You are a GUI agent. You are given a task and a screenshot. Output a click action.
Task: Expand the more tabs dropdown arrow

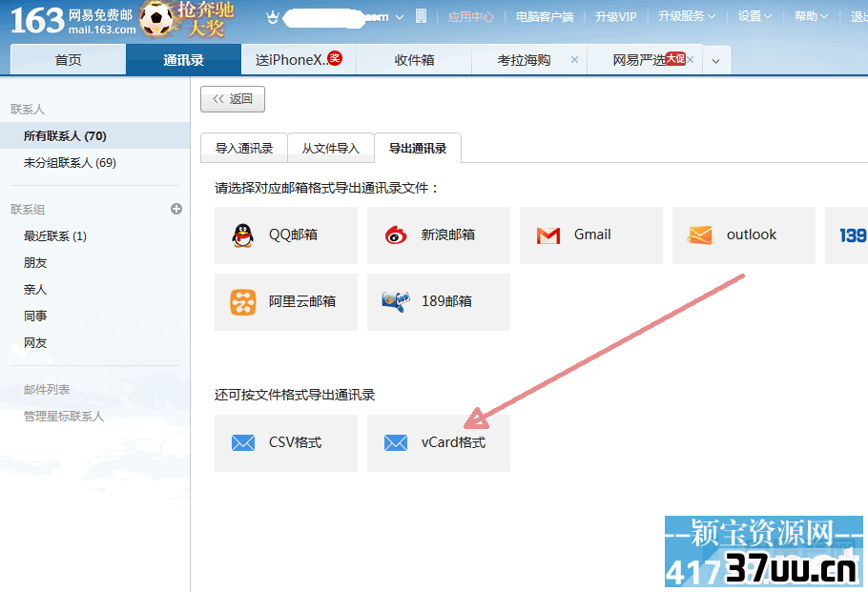716,60
